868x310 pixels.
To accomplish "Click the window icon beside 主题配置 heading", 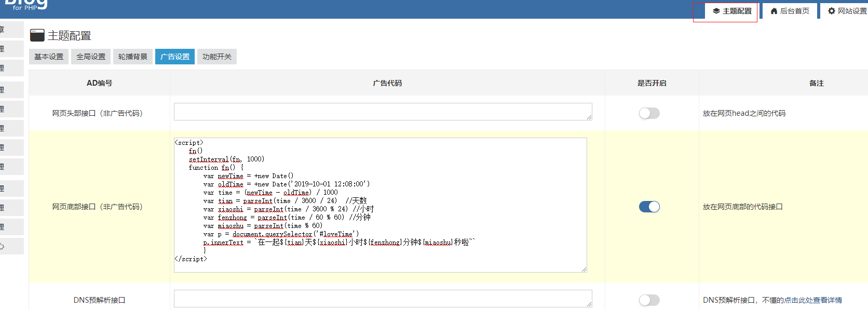I will point(37,35).
